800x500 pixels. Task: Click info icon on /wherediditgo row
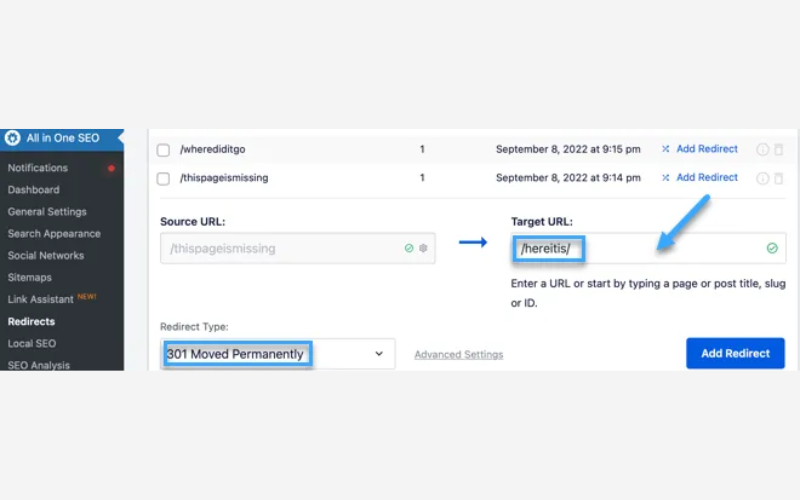(x=763, y=150)
